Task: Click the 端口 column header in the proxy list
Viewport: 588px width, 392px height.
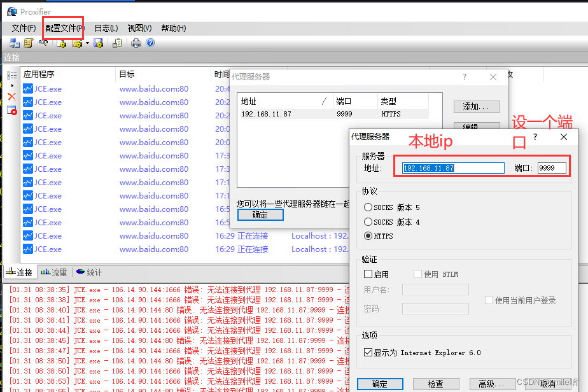Action: (x=355, y=101)
